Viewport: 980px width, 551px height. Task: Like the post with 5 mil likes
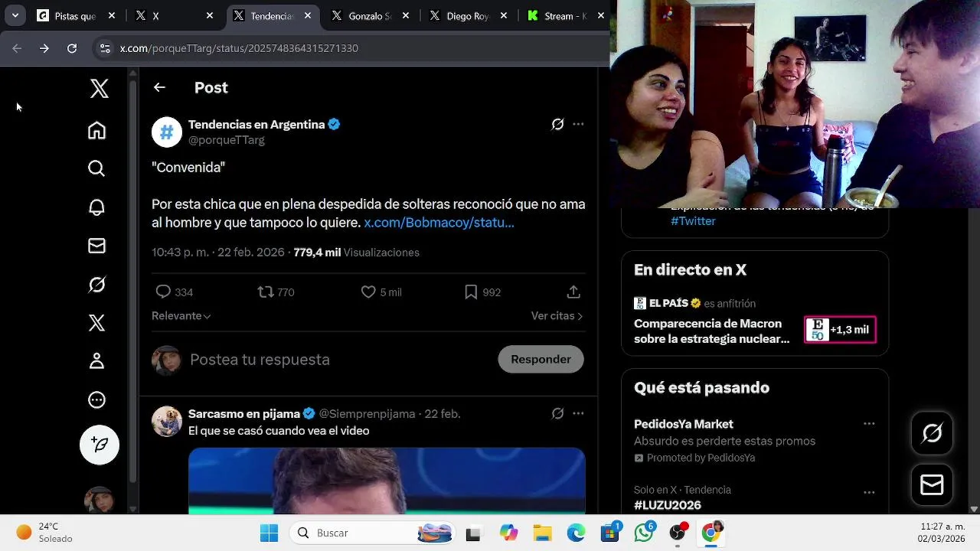[368, 292]
